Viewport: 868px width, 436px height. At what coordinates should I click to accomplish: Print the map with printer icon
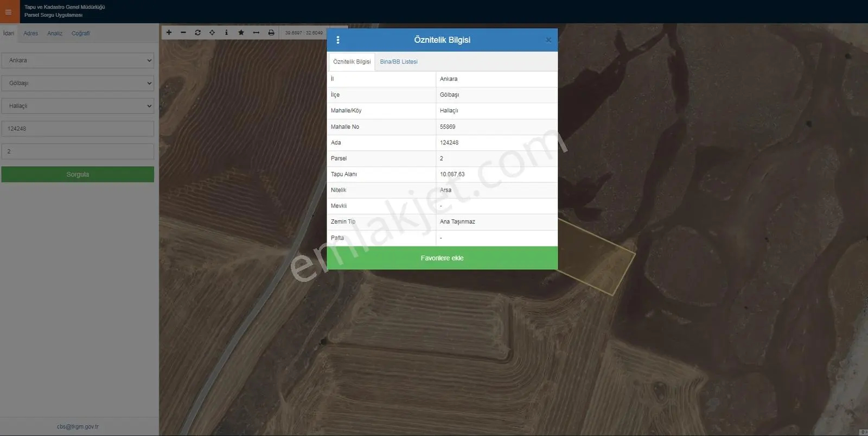pyautogui.click(x=271, y=33)
